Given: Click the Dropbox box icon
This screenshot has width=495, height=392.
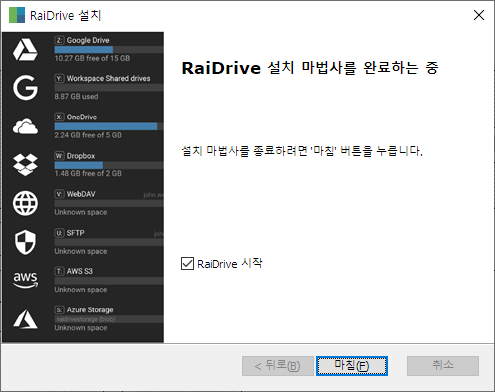Looking at the screenshot, I should [x=25, y=165].
